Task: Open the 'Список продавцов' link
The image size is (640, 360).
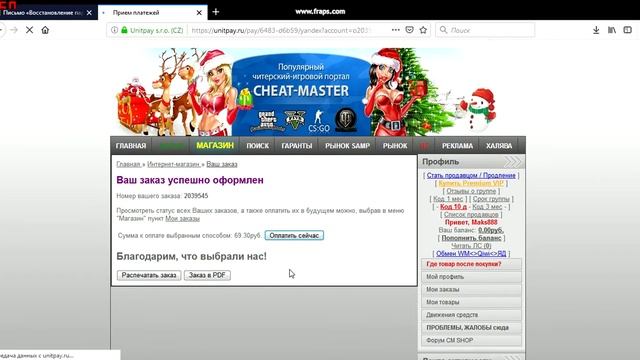Action: [x=471, y=214]
